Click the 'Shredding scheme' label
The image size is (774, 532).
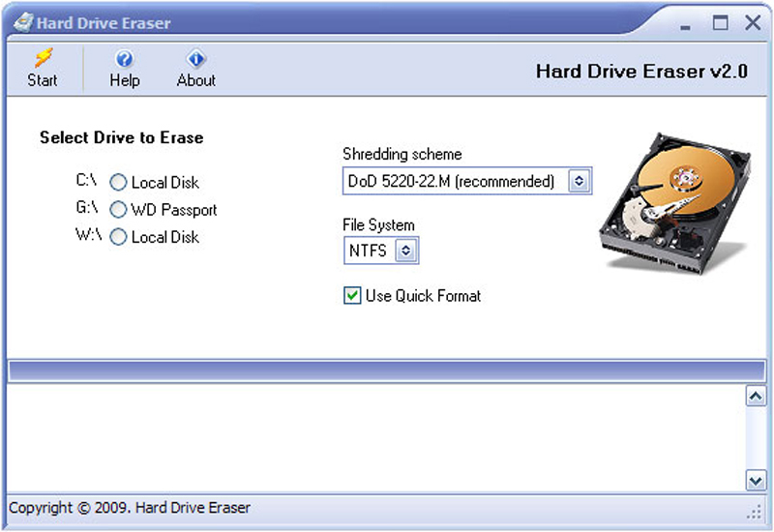pos(402,155)
